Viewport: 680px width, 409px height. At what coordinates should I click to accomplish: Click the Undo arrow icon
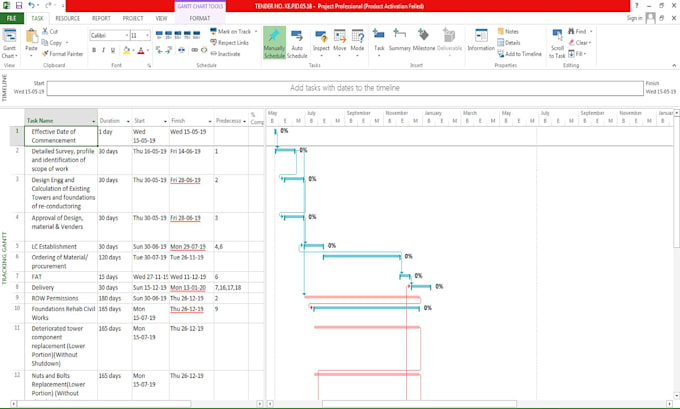coord(31,6)
